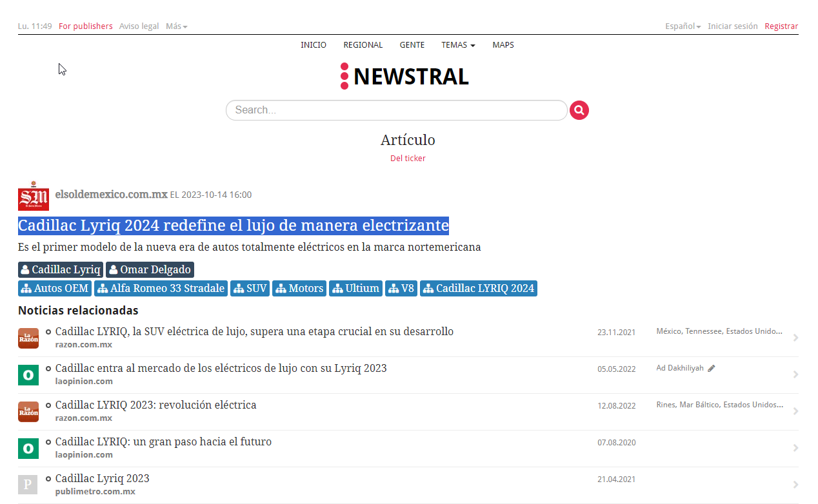Select the Omar Delgado person tag
Image resolution: width=818 pixels, height=504 pixels.
150,269
